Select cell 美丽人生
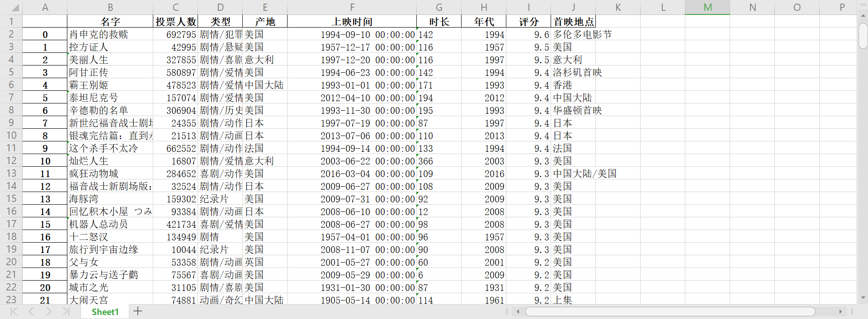 (x=110, y=60)
